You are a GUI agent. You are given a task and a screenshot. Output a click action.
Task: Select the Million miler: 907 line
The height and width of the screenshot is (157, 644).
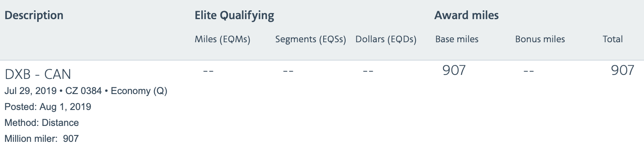[x=42, y=139]
